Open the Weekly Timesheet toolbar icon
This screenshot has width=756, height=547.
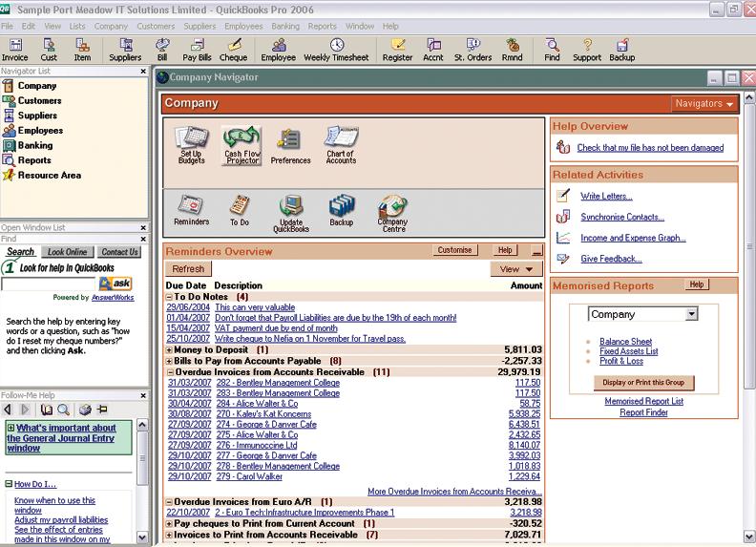pos(336,51)
